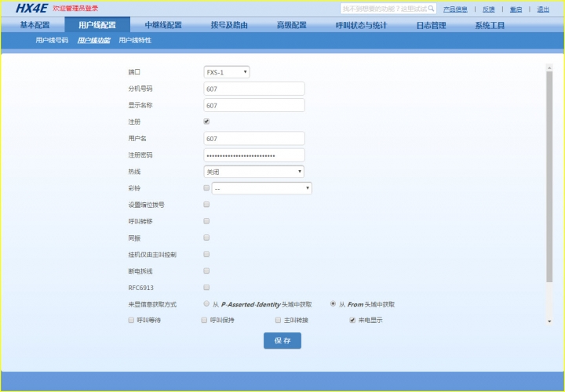The height and width of the screenshot is (392, 565).
Task: Enable the 呼叫转移 checkbox
Action: coord(206,220)
